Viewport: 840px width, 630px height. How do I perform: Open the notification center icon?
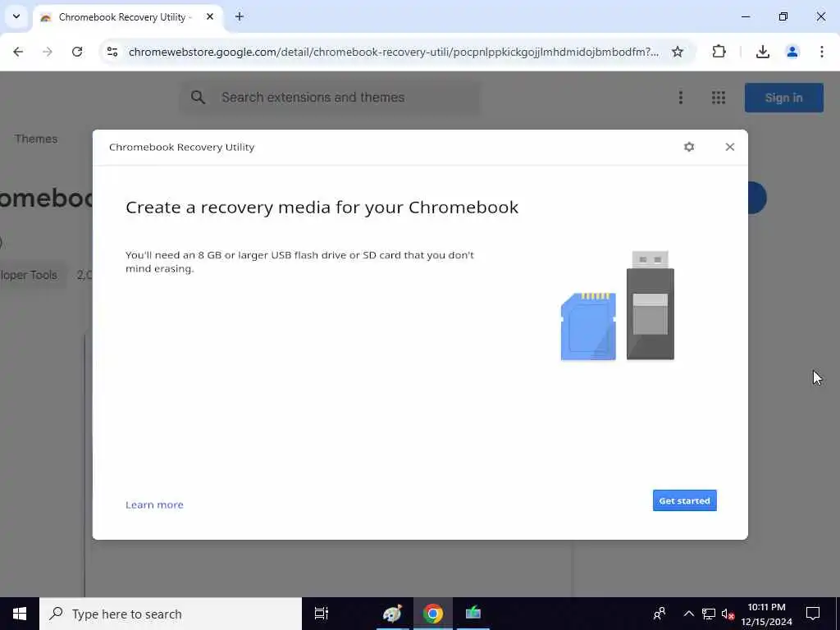tap(813, 614)
